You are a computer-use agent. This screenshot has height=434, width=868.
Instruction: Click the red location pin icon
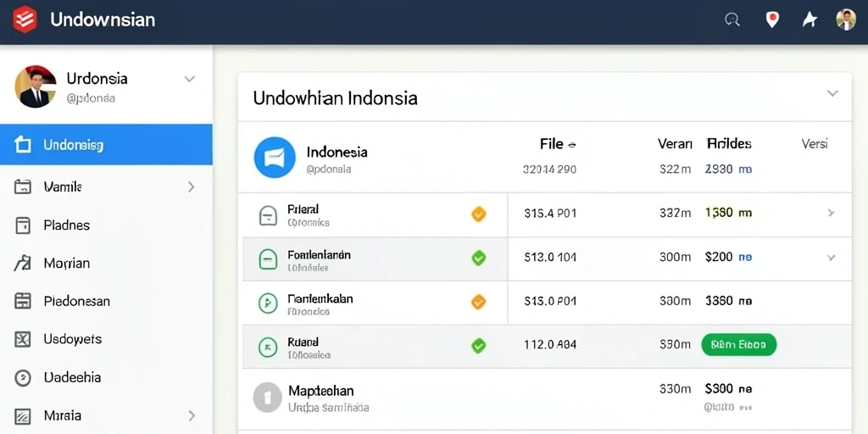pos(771,20)
